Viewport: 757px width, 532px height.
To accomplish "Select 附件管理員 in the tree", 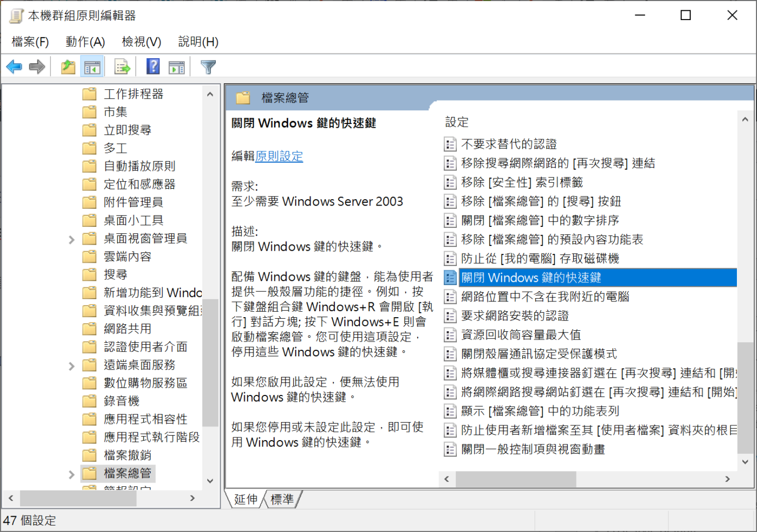I will (134, 202).
